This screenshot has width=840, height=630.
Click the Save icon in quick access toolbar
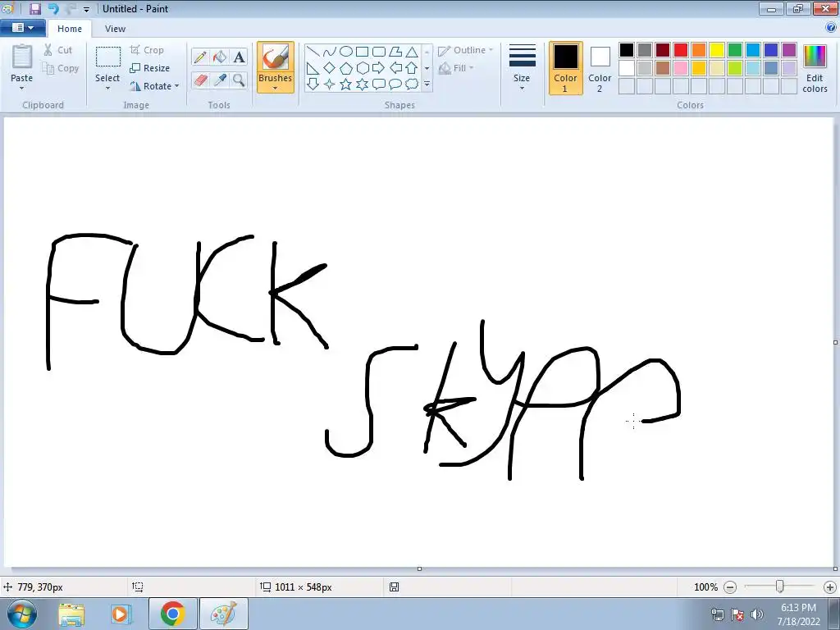(34, 8)
